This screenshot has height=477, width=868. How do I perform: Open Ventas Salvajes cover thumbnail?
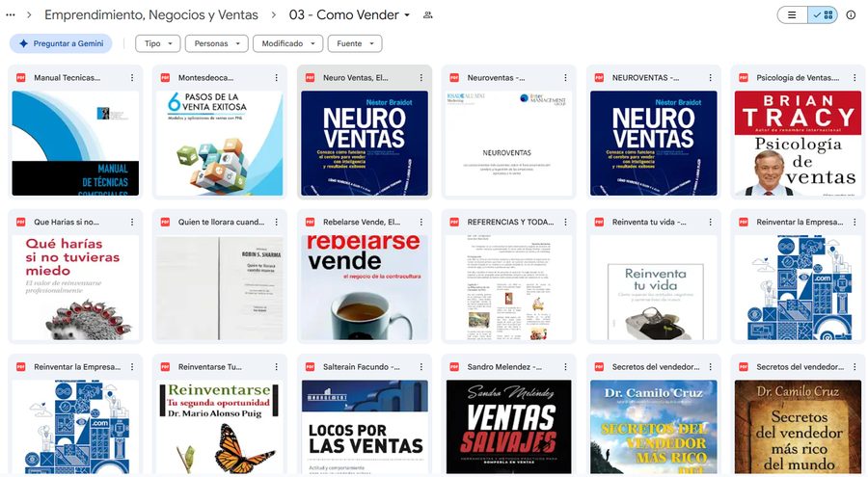[x=509, y=426]
